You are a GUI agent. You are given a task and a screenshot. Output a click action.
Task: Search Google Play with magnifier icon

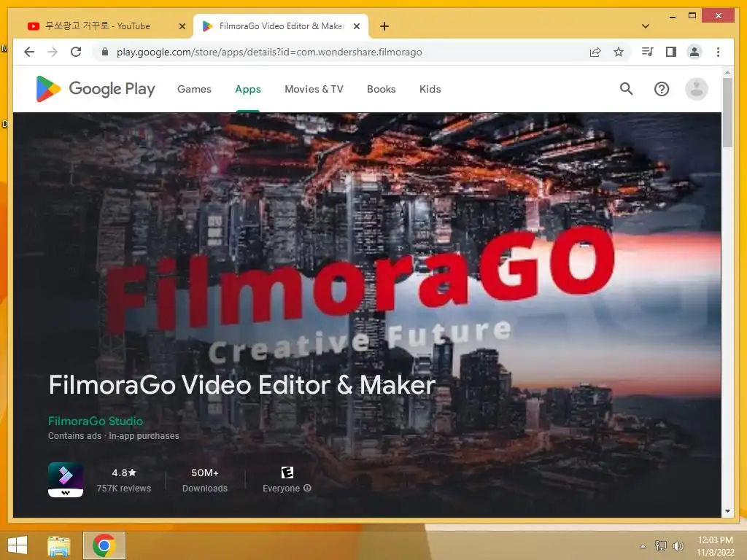click(626, 88)
